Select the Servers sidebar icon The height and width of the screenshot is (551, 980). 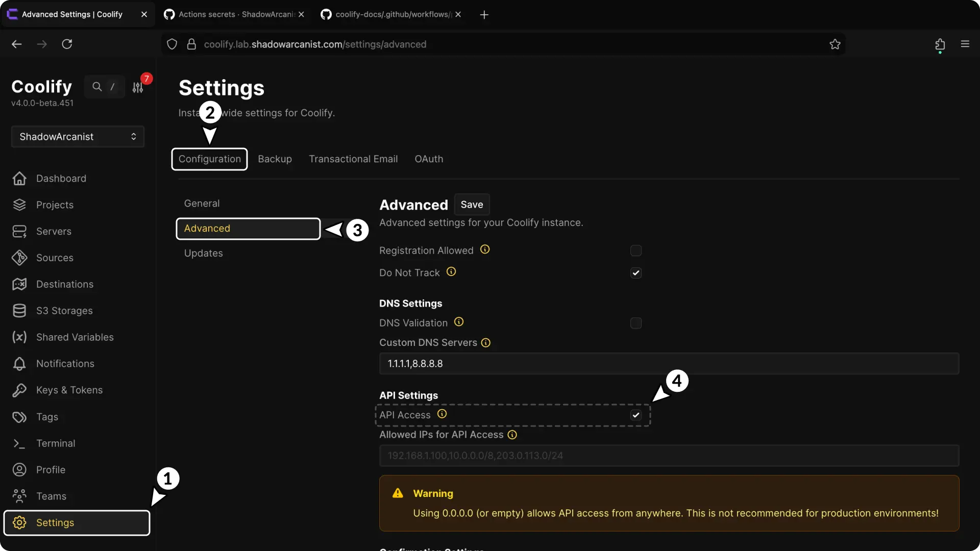click(x=19, y=231)
